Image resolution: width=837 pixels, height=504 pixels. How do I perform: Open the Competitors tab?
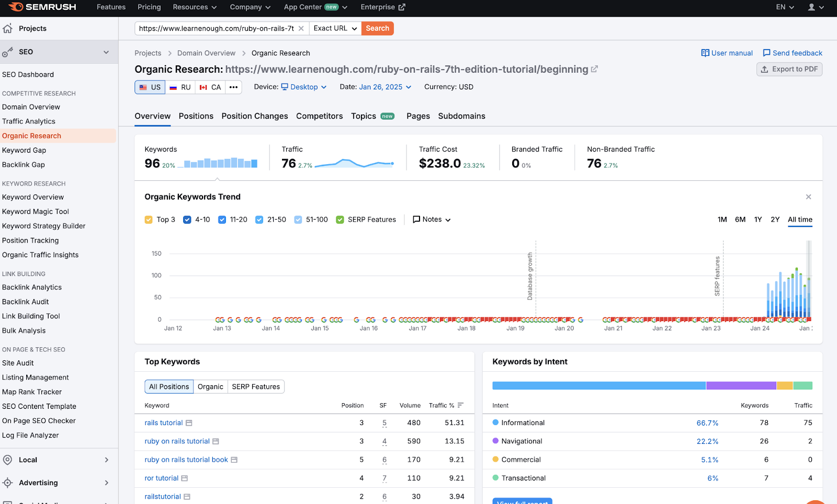[320, 116]
